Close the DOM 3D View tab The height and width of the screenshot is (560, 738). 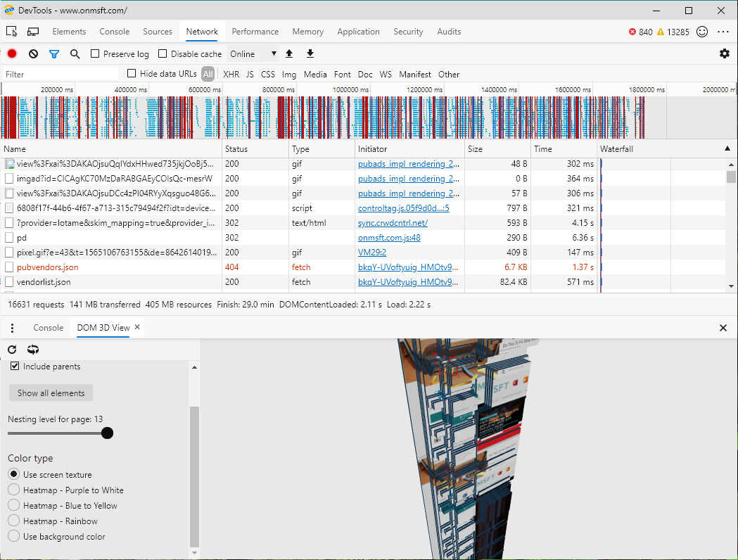coord(137,327)
